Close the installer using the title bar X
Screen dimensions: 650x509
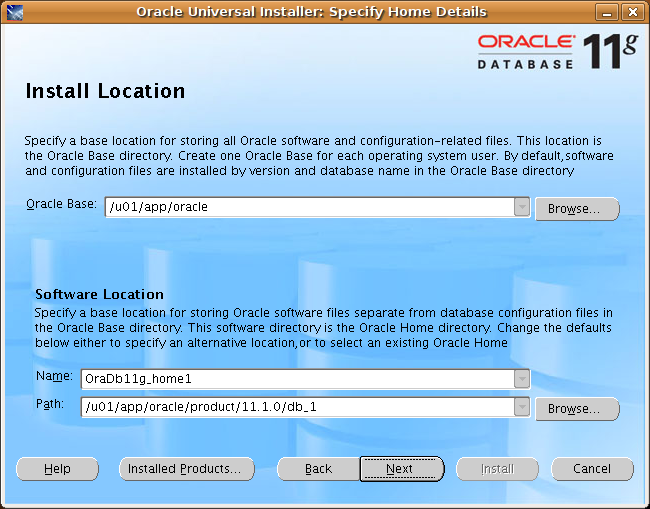coord(632,12)
